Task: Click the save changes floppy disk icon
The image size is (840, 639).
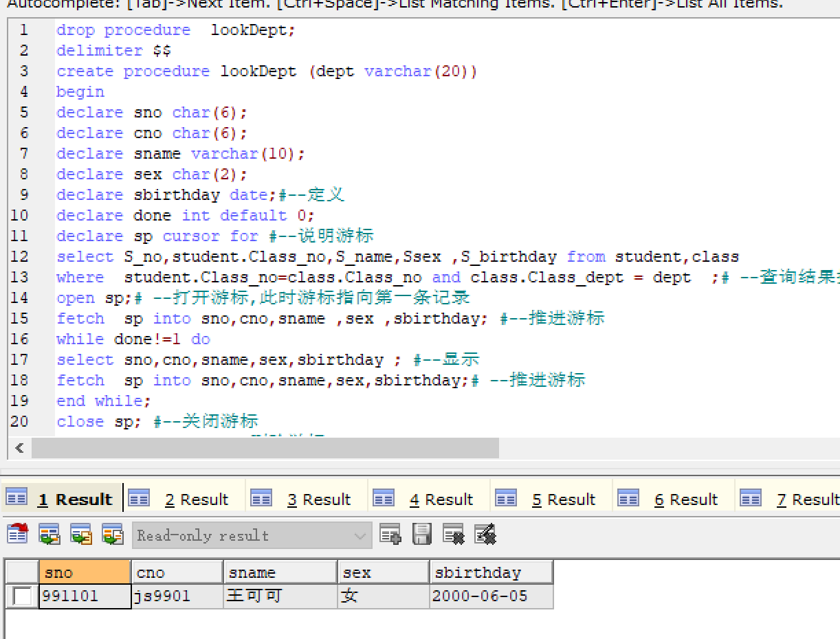Action: 422,535
